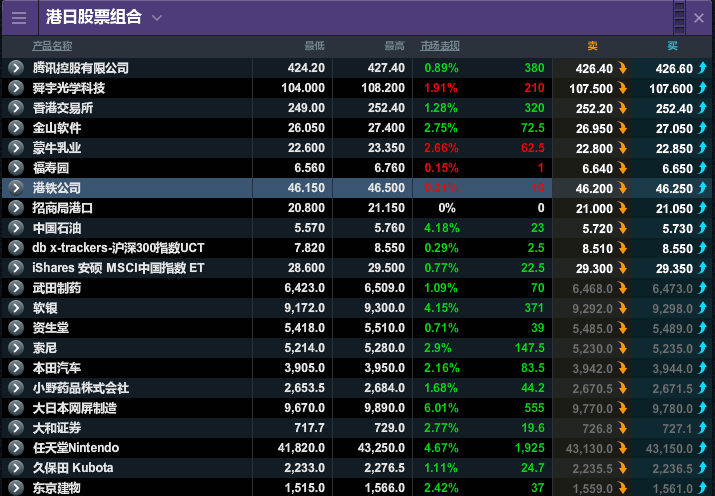This screenshot has width=715, height=496.
Task: Expand the 港铁公司 row arrow
Action: coord(16,188)
